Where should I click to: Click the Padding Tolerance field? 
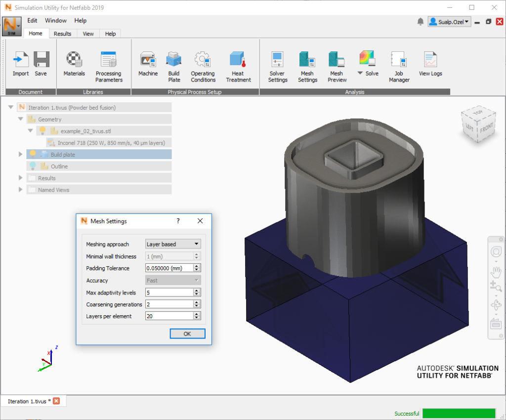click(x=169, y=268)
